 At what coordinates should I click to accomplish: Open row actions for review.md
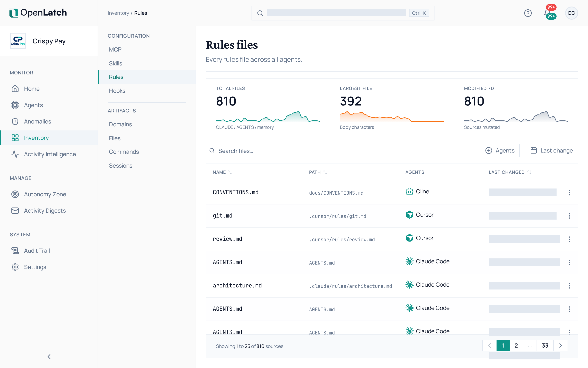point(569,239)
